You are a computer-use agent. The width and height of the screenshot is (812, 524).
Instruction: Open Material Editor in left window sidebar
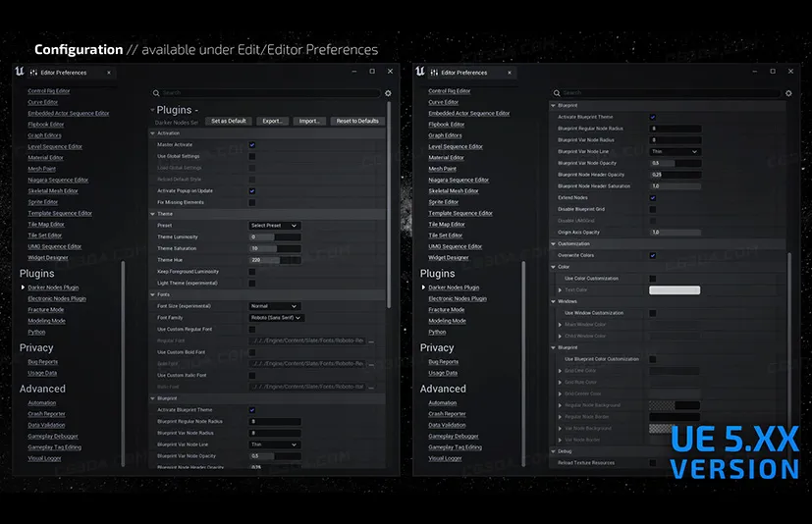point(45,158)
